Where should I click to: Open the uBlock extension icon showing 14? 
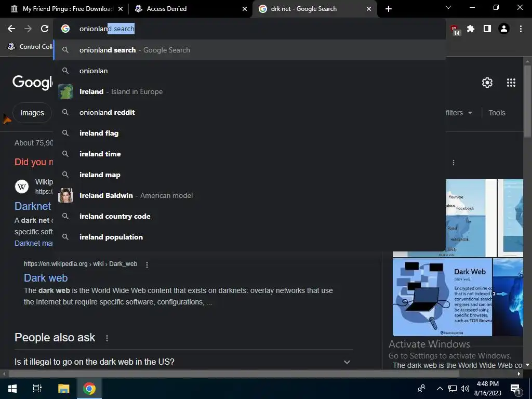(x=455, y=30)
